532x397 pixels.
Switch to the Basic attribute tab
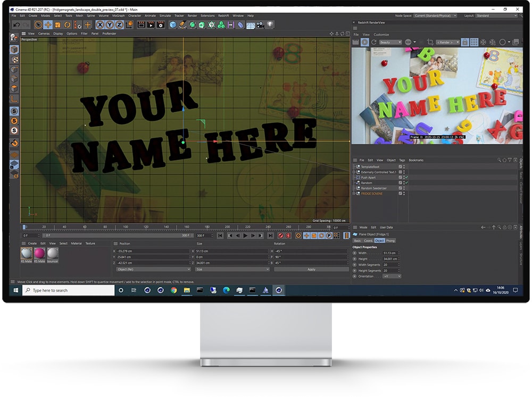[358, 241]
